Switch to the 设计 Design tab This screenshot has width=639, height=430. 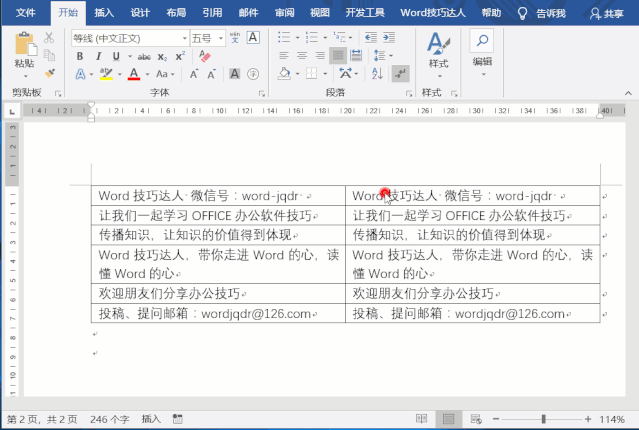click(140, 13)
